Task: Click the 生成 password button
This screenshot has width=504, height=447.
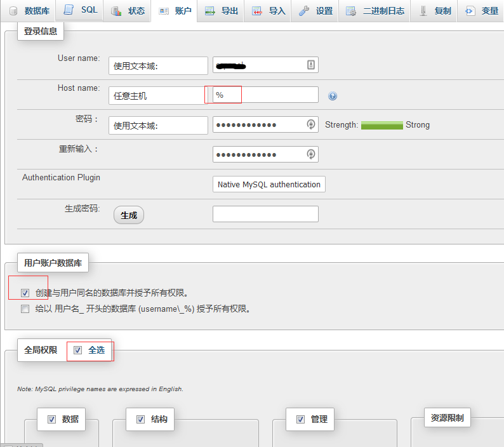Action: tap(129, 215)
